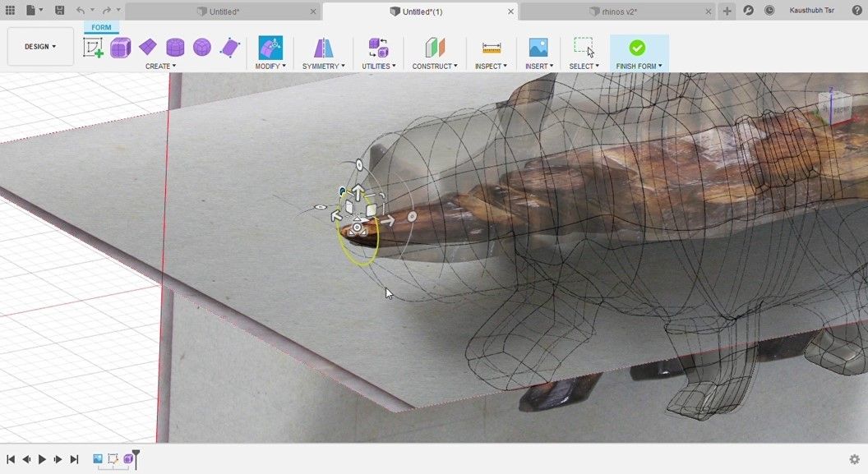Expand the INSPECT menu

tap(491, 67)
